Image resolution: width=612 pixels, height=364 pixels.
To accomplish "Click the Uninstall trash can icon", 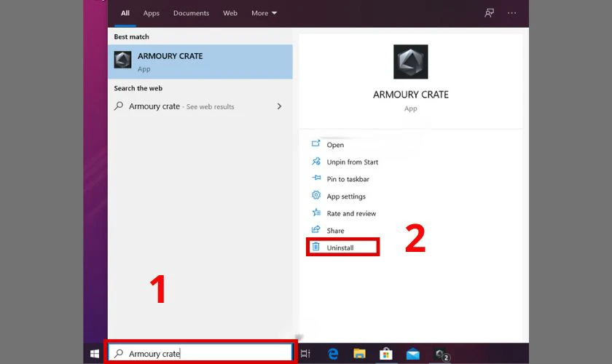I will coord(315,247).
